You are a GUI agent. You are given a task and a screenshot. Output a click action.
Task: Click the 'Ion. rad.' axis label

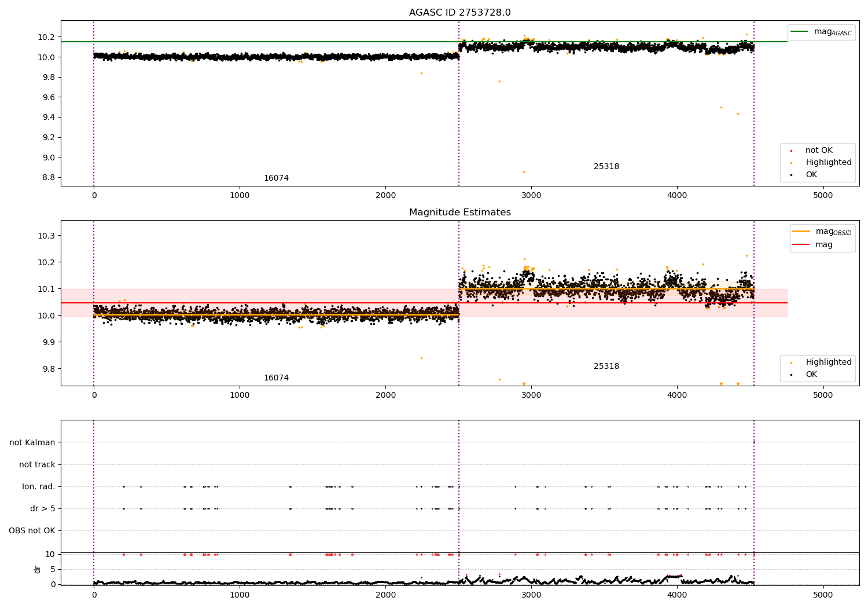click(39, 486)
